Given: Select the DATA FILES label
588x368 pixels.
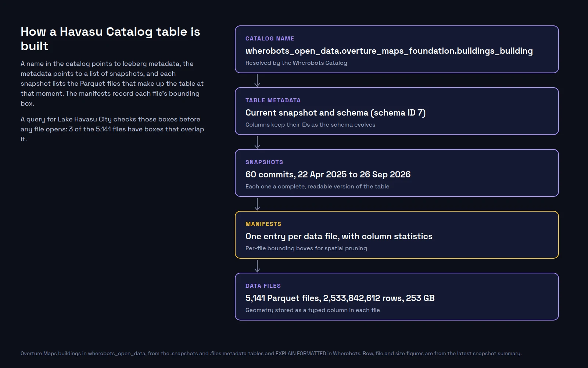Looking at the screenshot, I should click(x=263, y=286).
